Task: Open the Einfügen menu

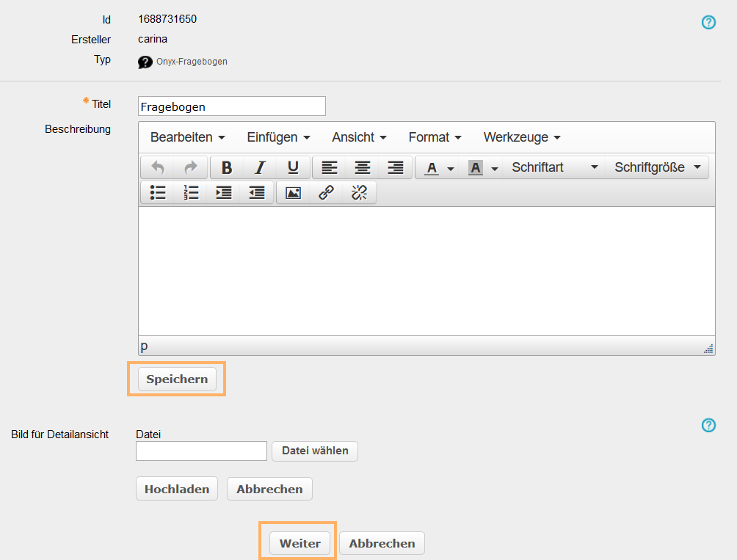Action: (x=278, y=137)
